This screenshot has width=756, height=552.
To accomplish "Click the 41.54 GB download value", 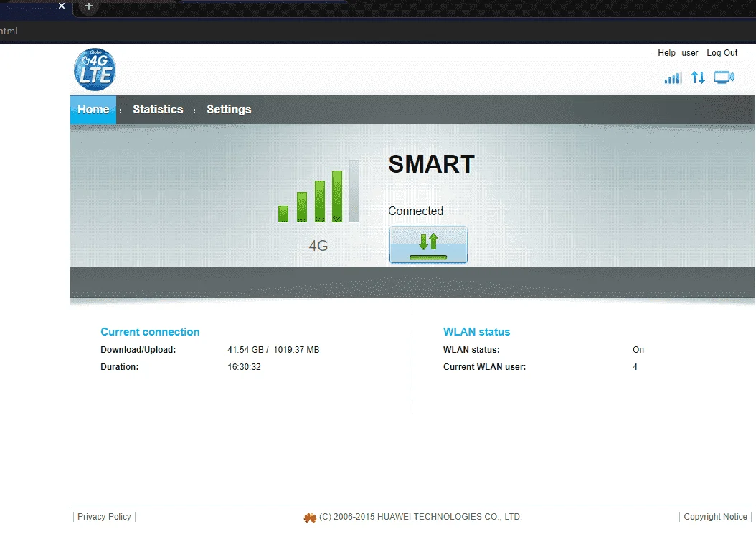I will [245, 350].
